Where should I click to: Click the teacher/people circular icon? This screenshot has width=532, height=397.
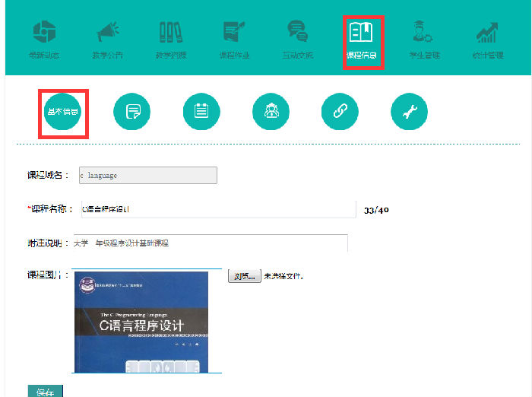(x=271, y=112)
